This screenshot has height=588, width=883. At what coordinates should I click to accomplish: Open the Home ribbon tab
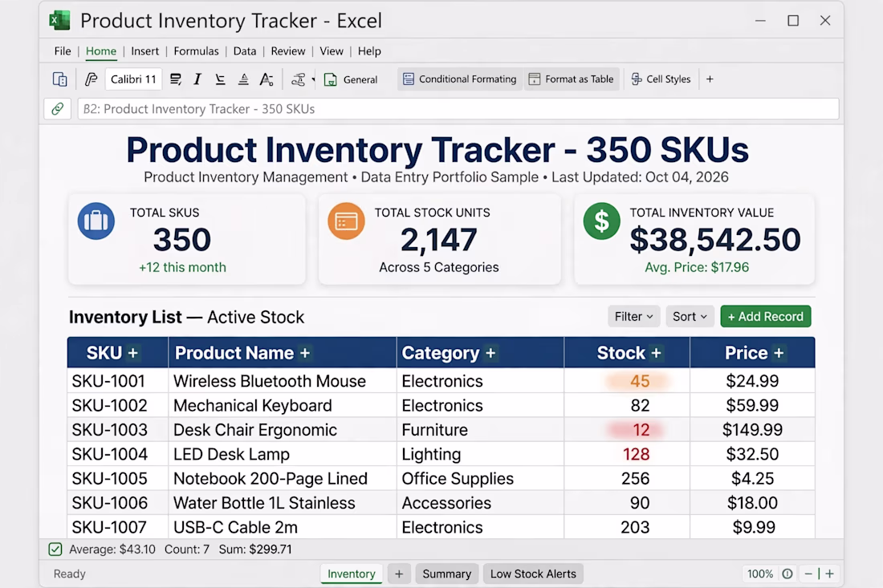coord(101,51)
